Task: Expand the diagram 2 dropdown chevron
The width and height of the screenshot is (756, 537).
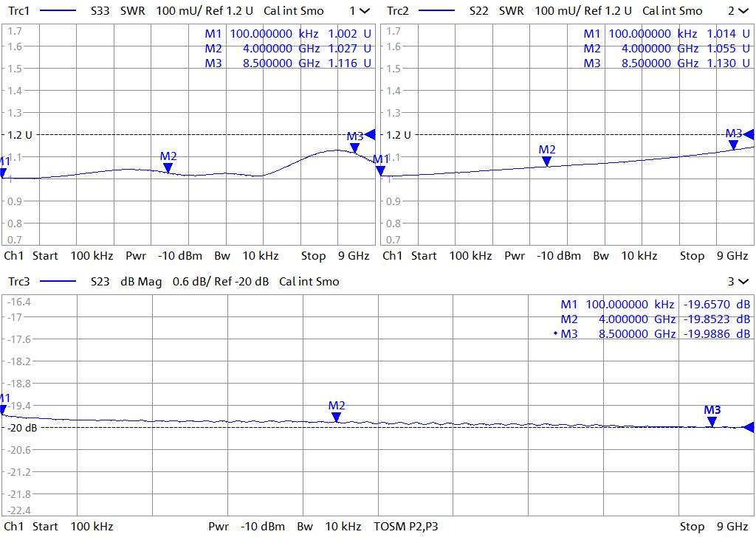Action: click(x=743, y=11)
